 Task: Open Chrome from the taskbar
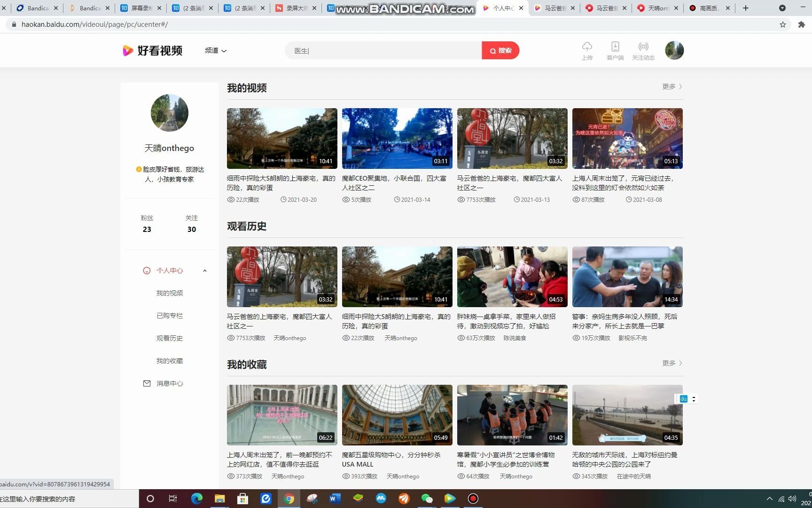289,499
